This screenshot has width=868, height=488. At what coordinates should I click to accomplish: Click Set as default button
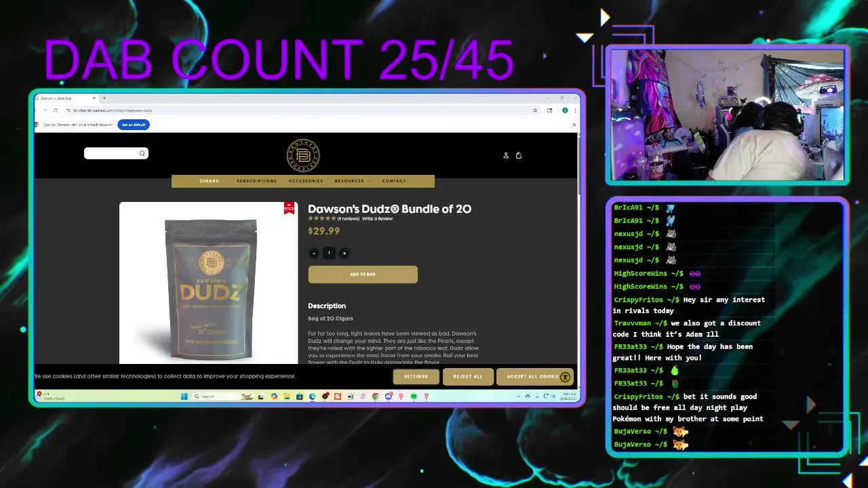(134, 125)
